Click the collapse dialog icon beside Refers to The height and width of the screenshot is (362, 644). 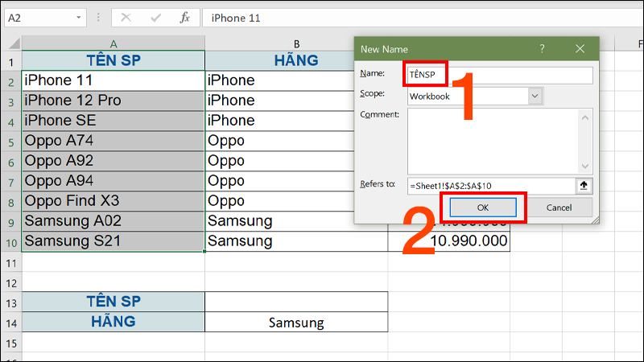[584, 186]
